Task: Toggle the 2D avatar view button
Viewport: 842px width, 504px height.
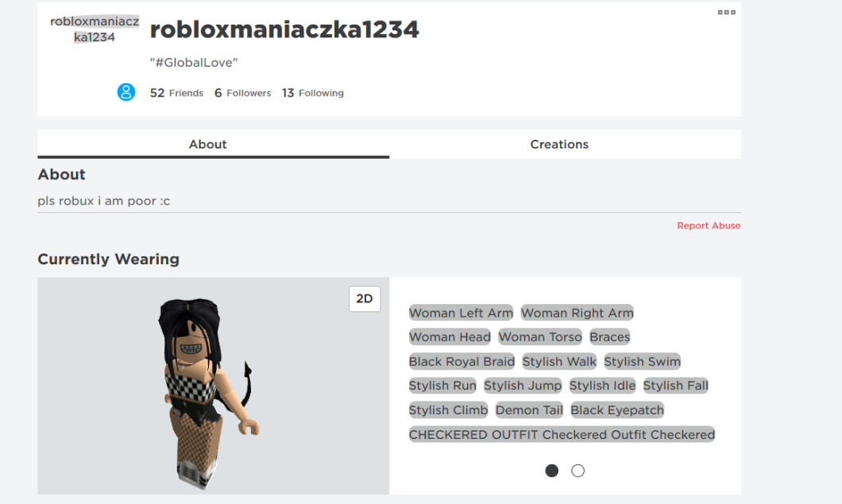Action: coord(365,298)
